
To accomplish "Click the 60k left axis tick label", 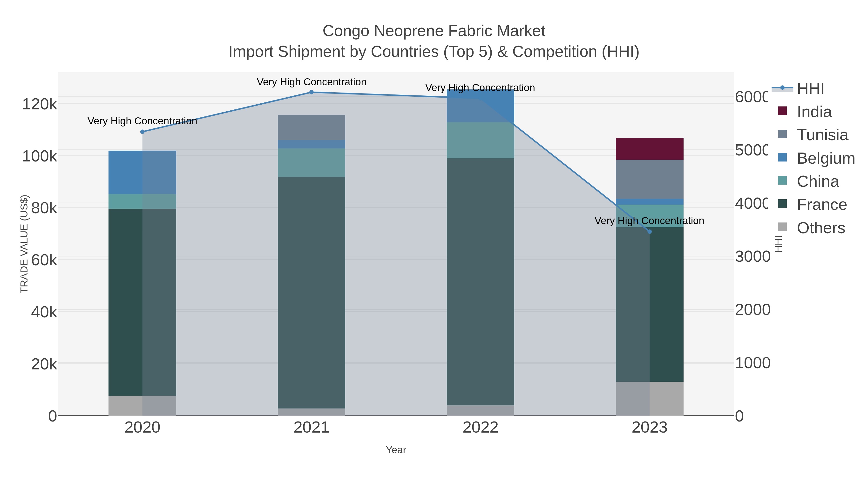I will [x=44, y=260].
